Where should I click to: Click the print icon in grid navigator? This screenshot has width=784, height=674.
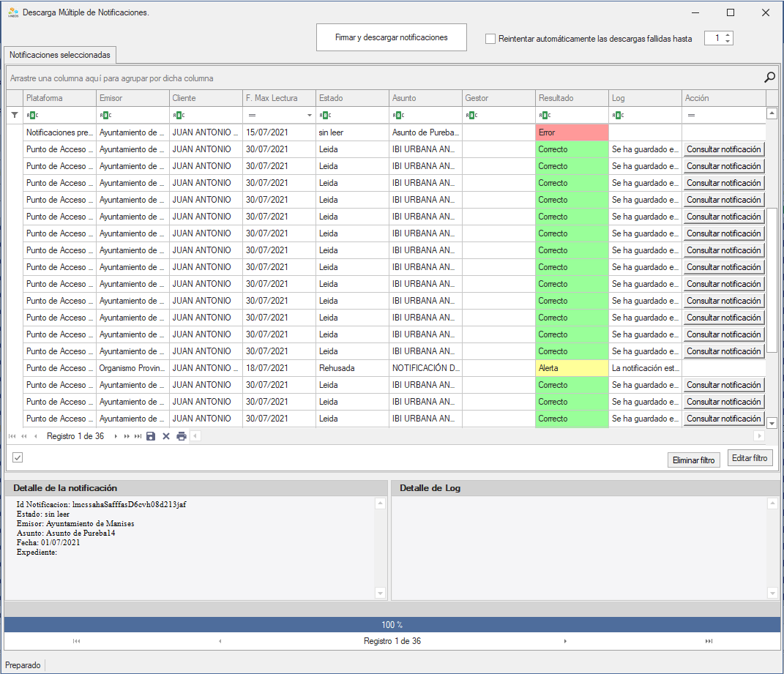click(x=182, y=436)
